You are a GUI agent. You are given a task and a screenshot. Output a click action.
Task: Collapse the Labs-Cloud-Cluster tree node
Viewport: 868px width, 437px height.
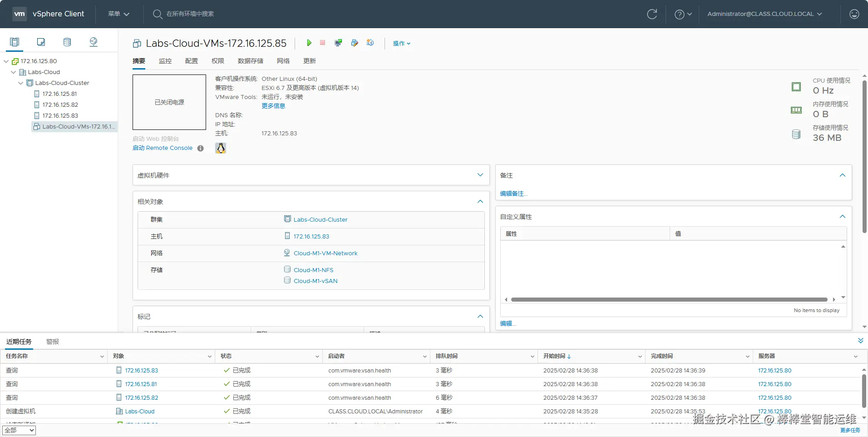[x=21, y=83]
